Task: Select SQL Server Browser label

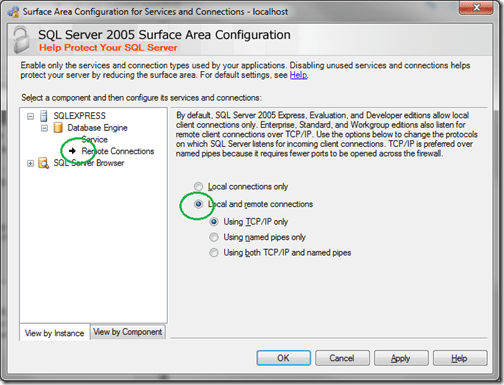Action: pyautogui.click(x=89, y=163)
